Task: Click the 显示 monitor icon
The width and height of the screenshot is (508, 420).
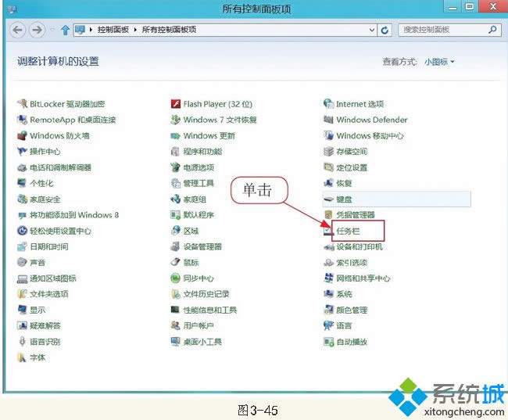Action: coord(22,310)
